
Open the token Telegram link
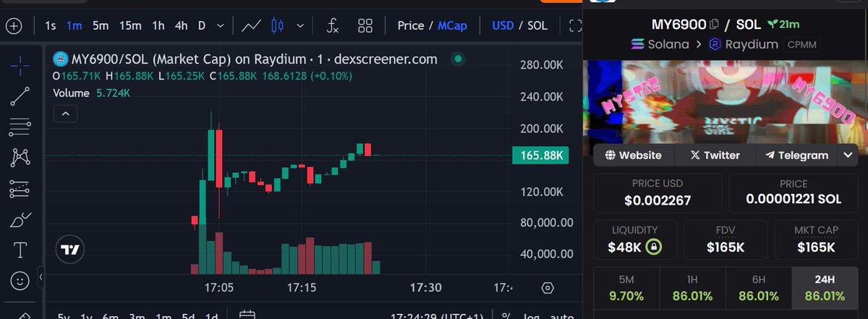click(796, 155)
